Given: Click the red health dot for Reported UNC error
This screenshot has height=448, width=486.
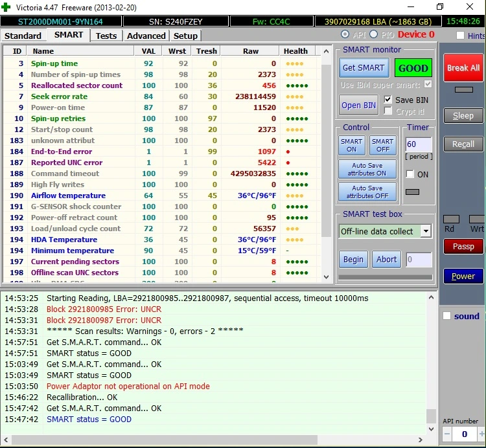Looking at the screenshot, I should [288, 162].
